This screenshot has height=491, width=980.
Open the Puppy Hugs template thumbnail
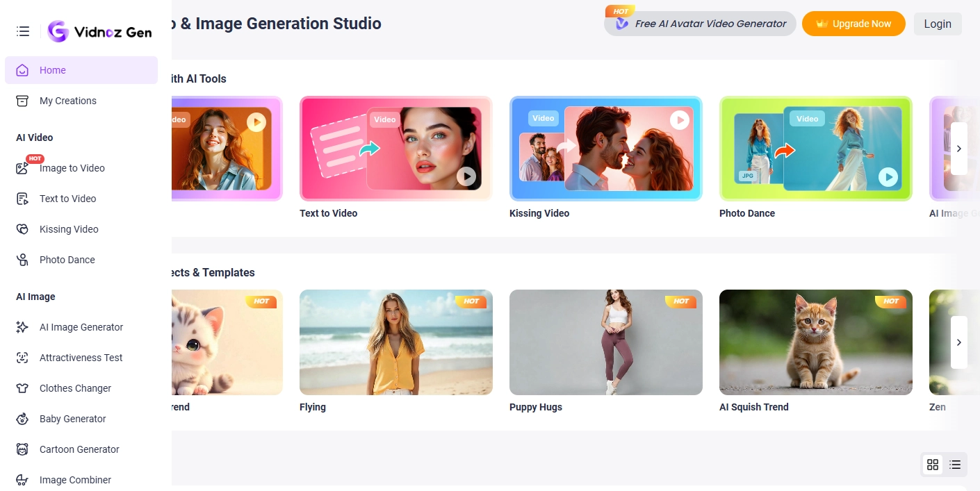(x=605, y=342)
